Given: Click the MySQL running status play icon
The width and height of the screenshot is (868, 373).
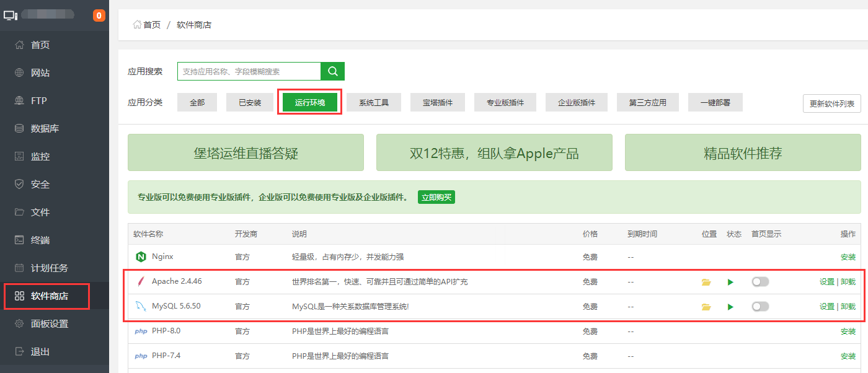Looking at the screenshot, I should [x=730, y=307].
